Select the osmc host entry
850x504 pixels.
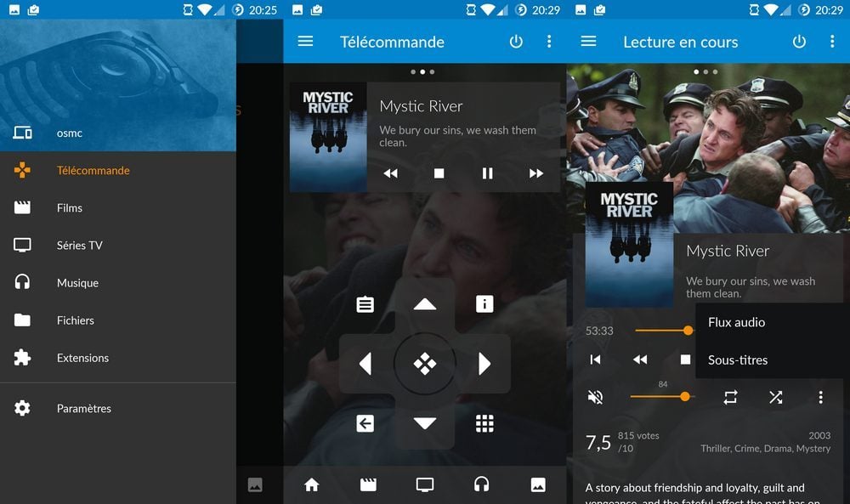(x=117, y=133)
